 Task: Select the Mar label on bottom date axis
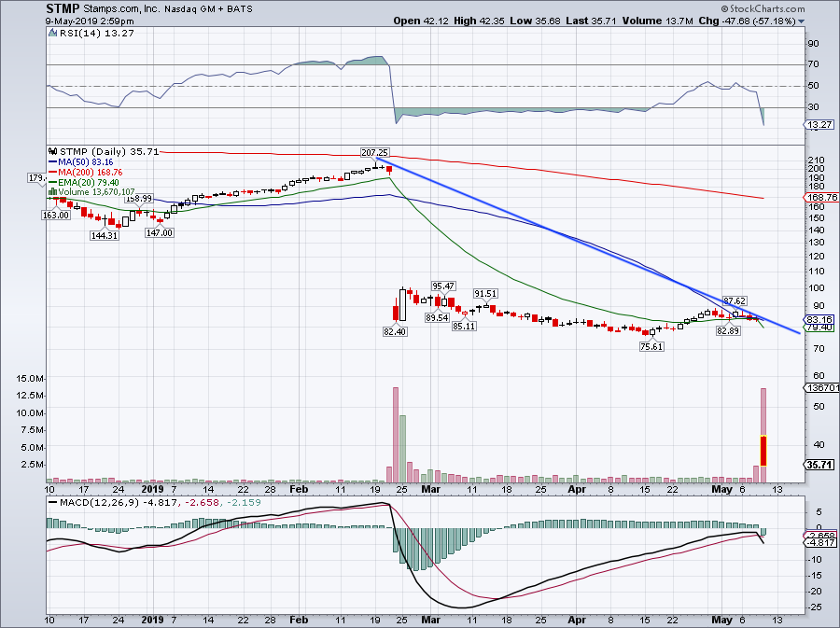coord(428,619)
